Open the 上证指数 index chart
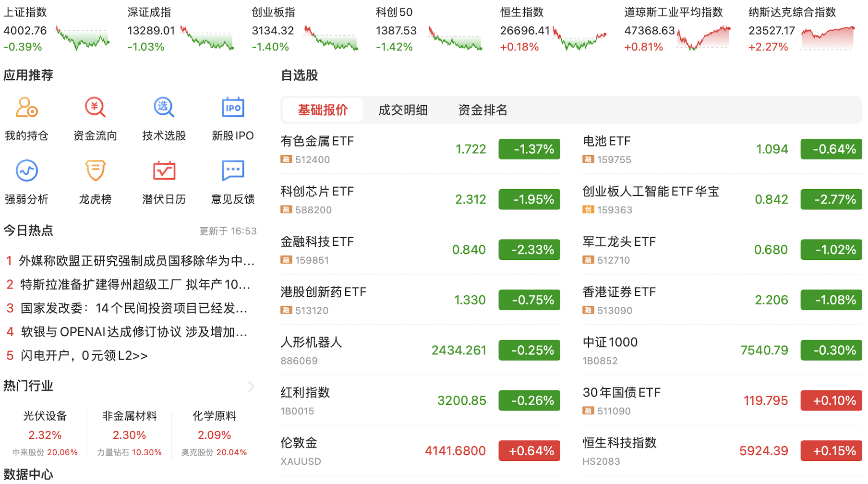This screenshot has height=484, width=868. click(82, 38)
